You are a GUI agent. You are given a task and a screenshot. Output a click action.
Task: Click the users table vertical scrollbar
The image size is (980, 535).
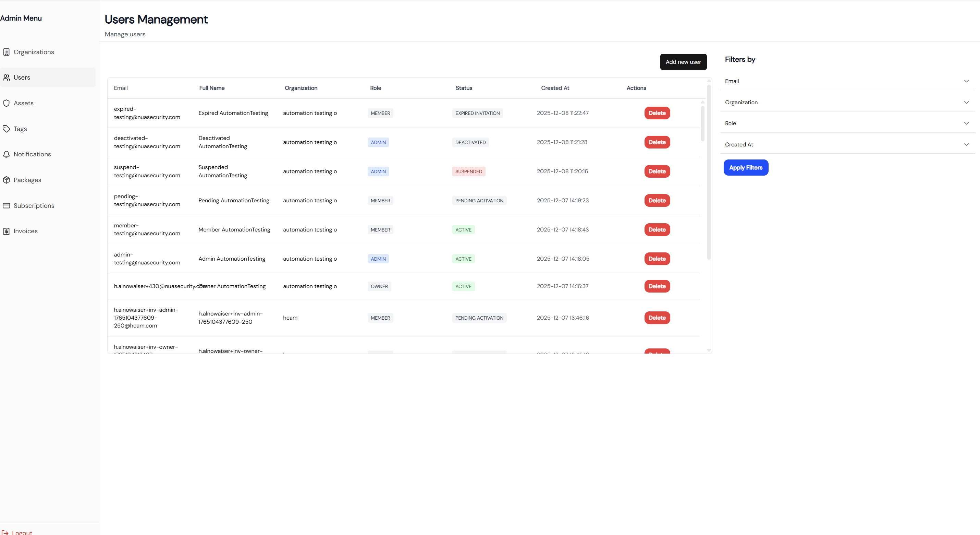click(708, 171)
